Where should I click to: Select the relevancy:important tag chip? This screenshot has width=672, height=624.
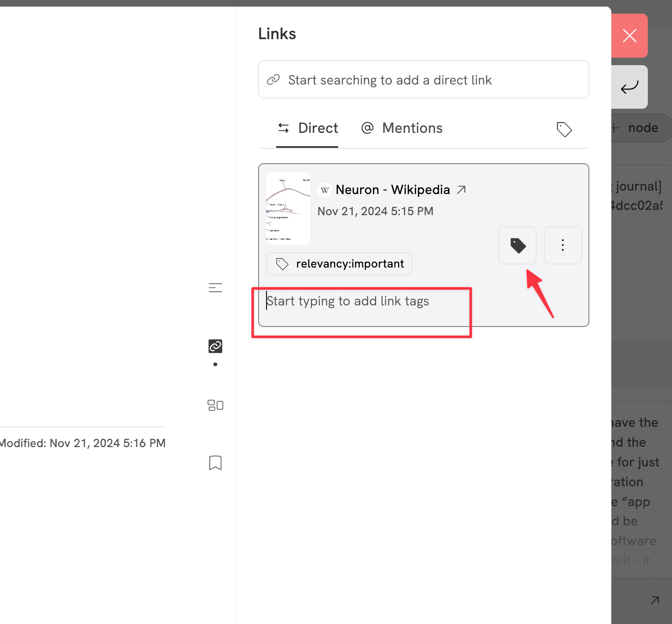(339, 264)
